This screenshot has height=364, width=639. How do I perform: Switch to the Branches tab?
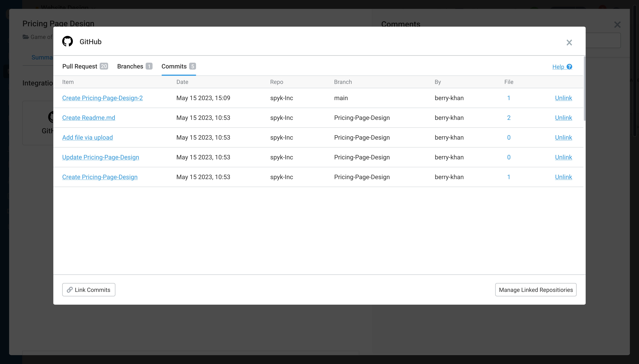135,66
